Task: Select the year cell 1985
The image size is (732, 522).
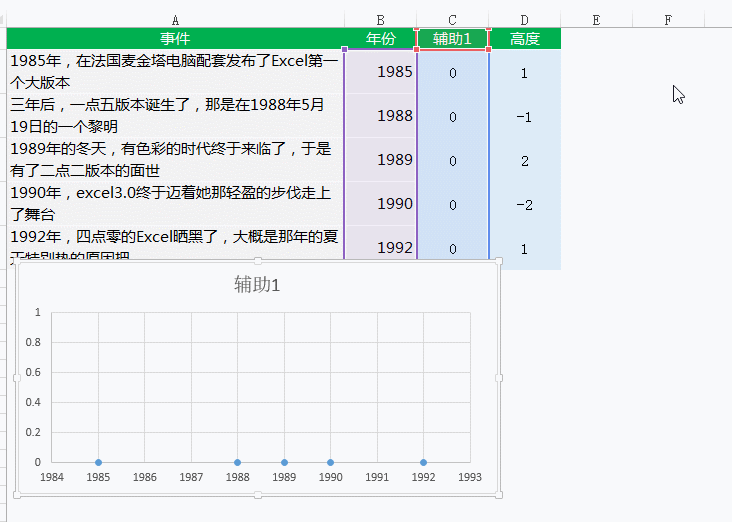Action: pyautogui.click(x=380, y=71)
